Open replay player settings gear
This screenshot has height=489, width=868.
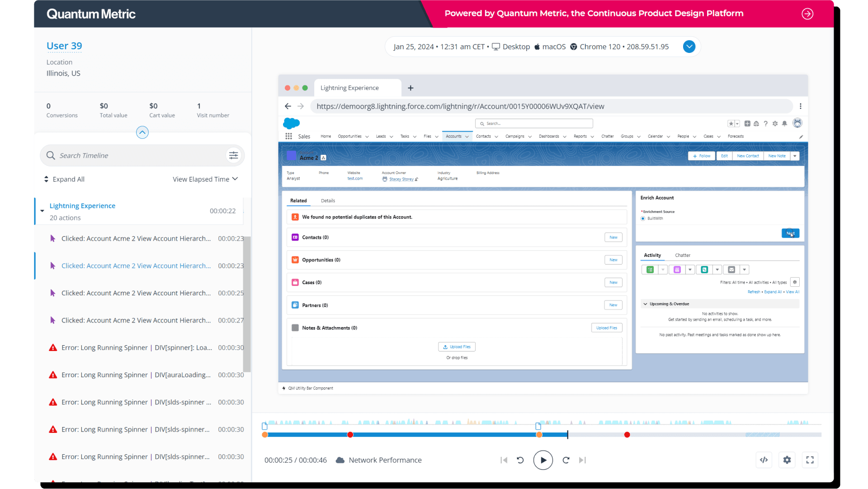(787, 460)
